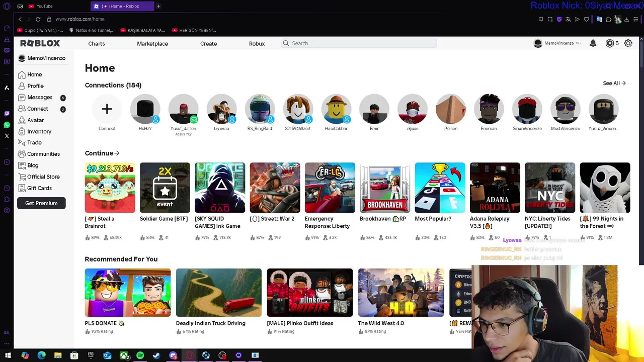Open PLS DONATE recommended game
644x362 pixels.
point(128,293)
